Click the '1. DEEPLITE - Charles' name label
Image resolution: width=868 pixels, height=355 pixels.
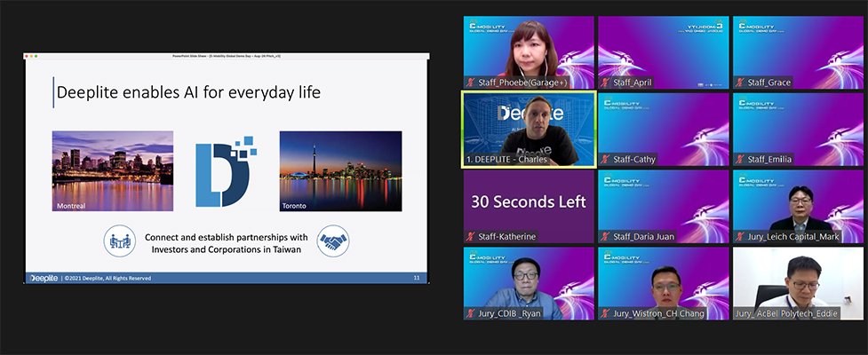[x=507, y=159]
